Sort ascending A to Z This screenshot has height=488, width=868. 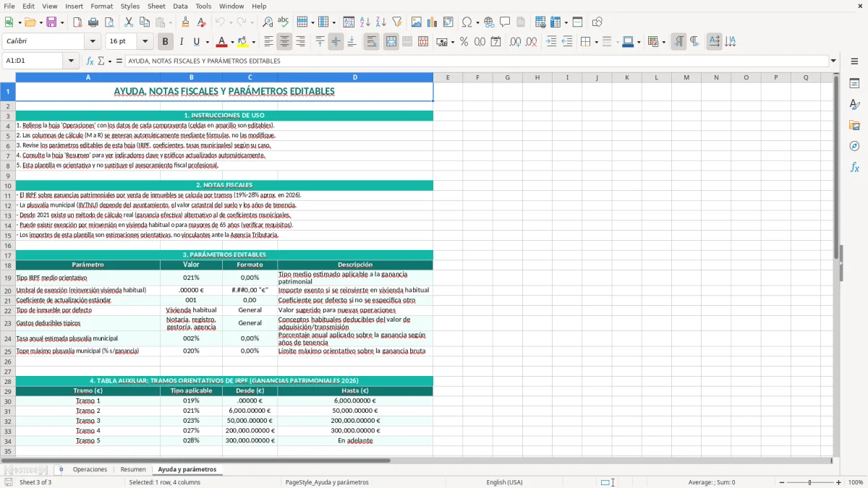pyautogui.click(x=365, y=22)
